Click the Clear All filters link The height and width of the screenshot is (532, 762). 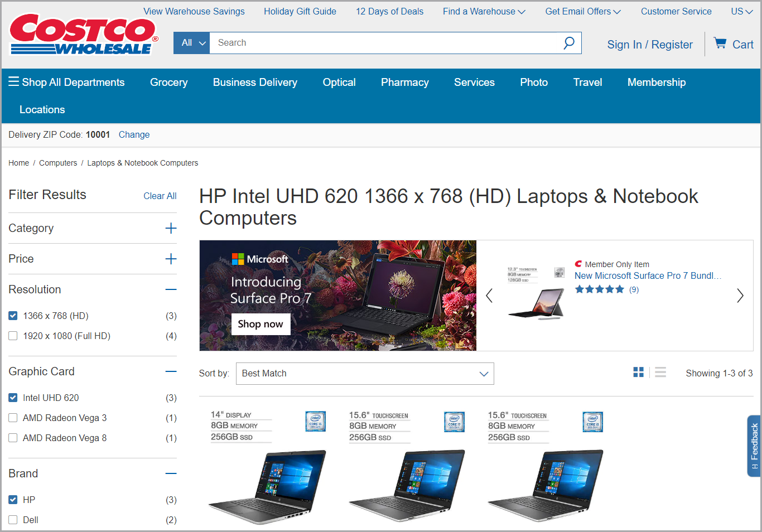click(160, 196)
